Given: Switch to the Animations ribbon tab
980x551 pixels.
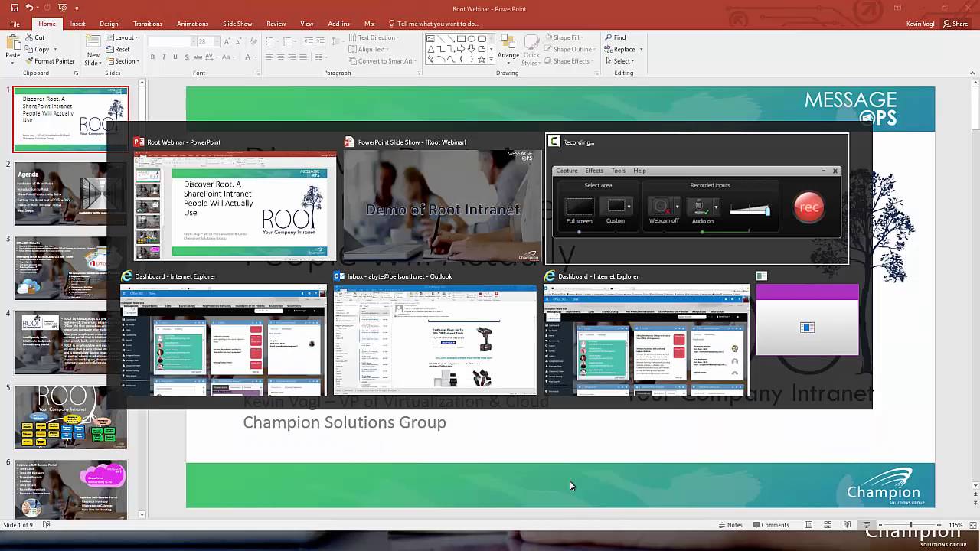Looking at the screenshot, I should (192, 24).
